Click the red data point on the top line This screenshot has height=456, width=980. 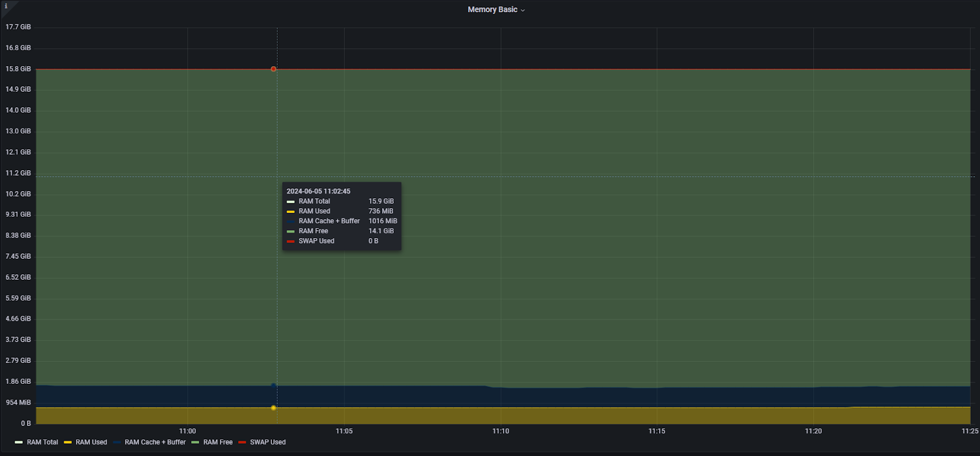click(273, 69)
